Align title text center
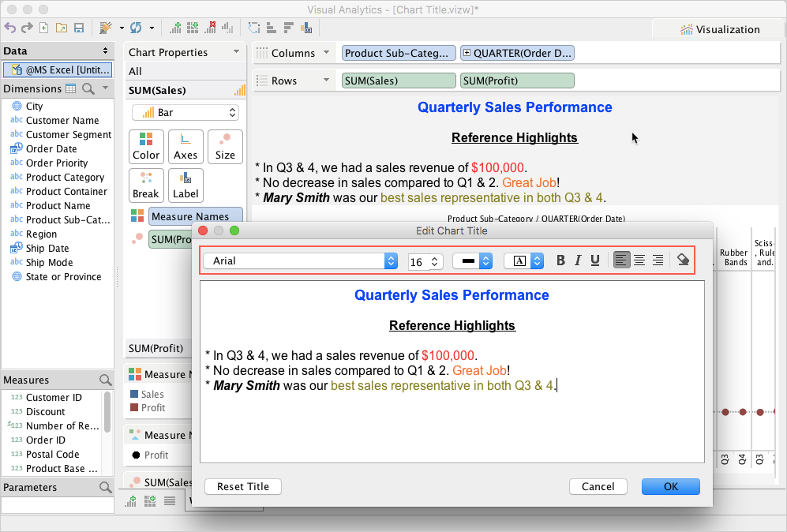The image size is (787, 532). (x=639, y=260)
